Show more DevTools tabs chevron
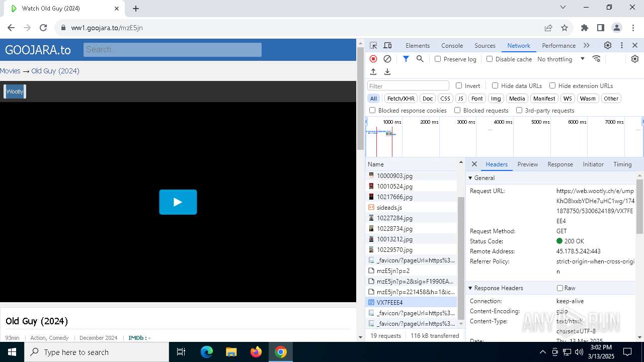This screenshot has height=362, width=644. pyautogui.click(x=587, y=45)
